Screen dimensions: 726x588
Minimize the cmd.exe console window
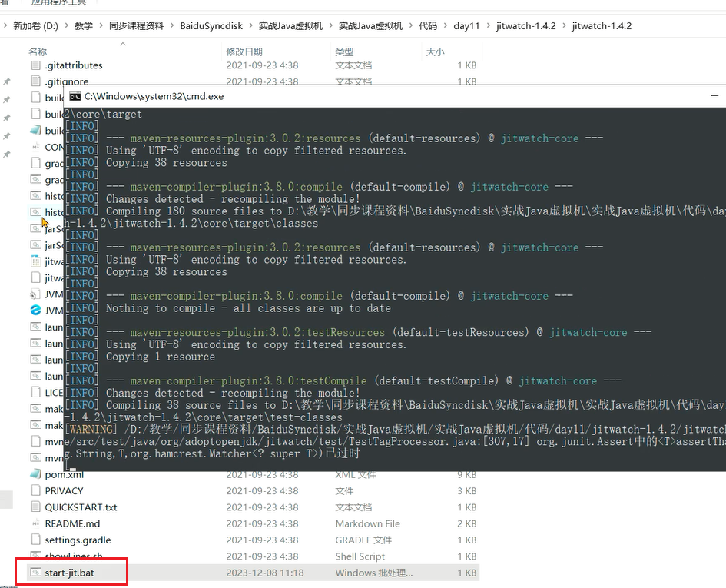click(713, 97)
